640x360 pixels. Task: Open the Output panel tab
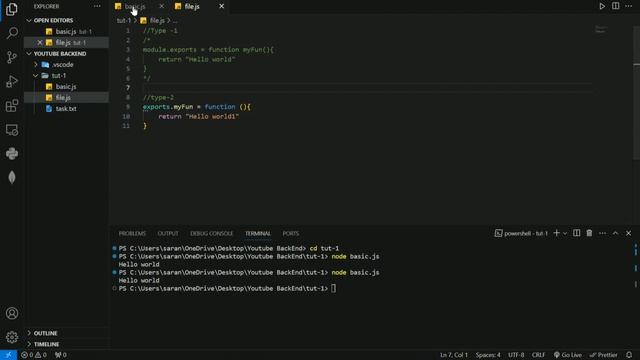click(x=168, y=233)
